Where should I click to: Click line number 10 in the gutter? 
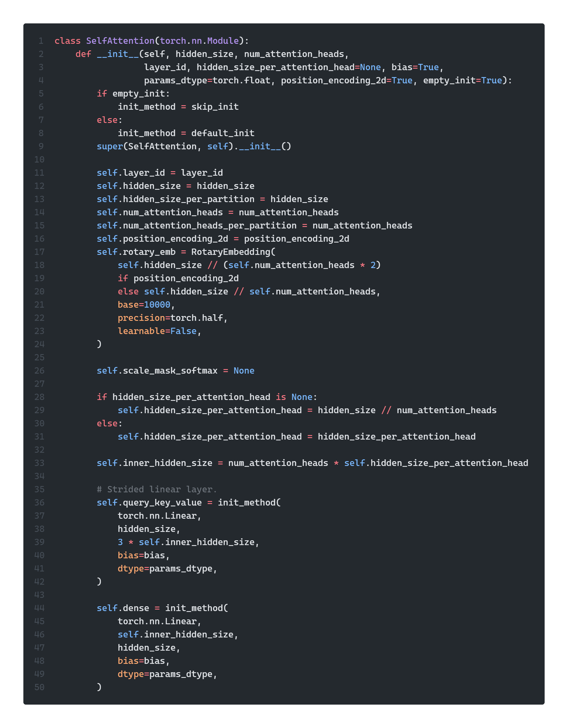39,159
